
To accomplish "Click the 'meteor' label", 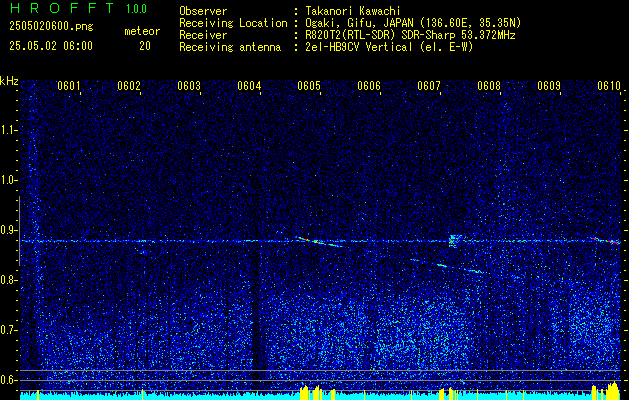I will point(142,31).
